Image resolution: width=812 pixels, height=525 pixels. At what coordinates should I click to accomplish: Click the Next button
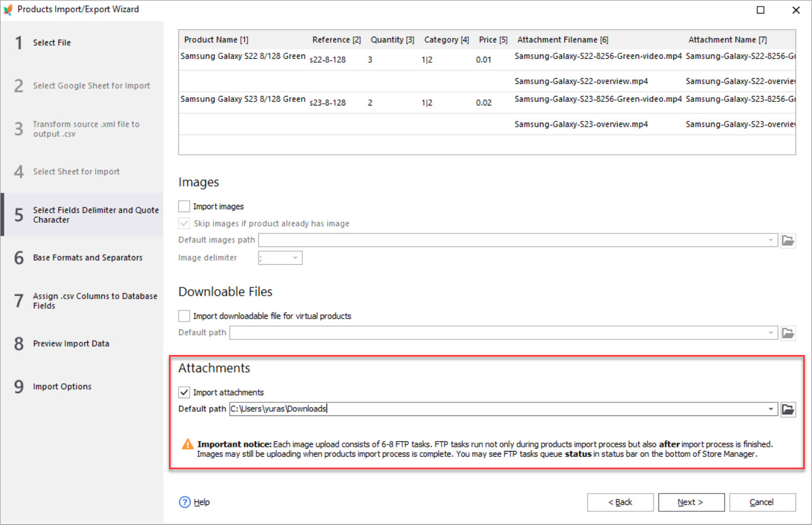click(x=691, y=502)
